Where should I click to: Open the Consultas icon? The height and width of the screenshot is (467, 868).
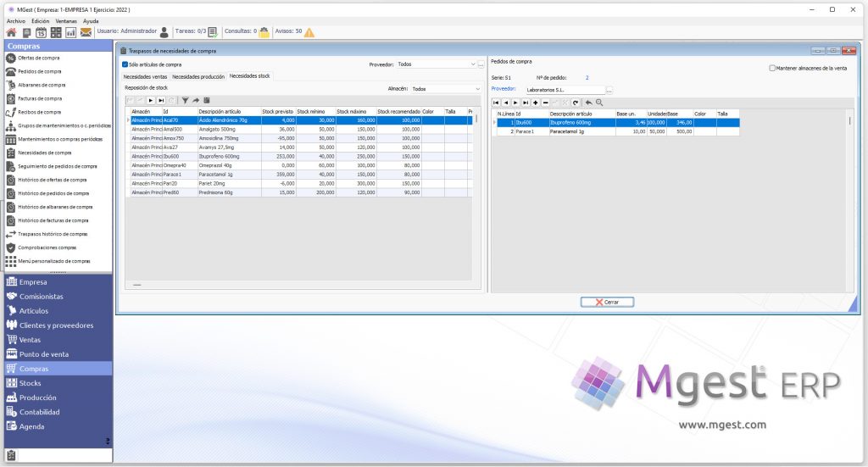coord(264,33)
